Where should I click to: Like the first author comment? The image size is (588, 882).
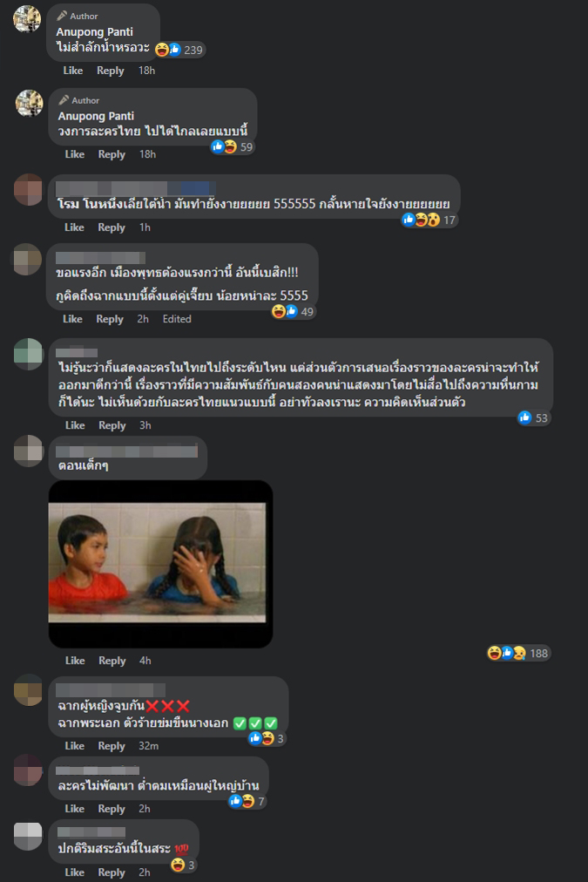[x=72, y=71]
